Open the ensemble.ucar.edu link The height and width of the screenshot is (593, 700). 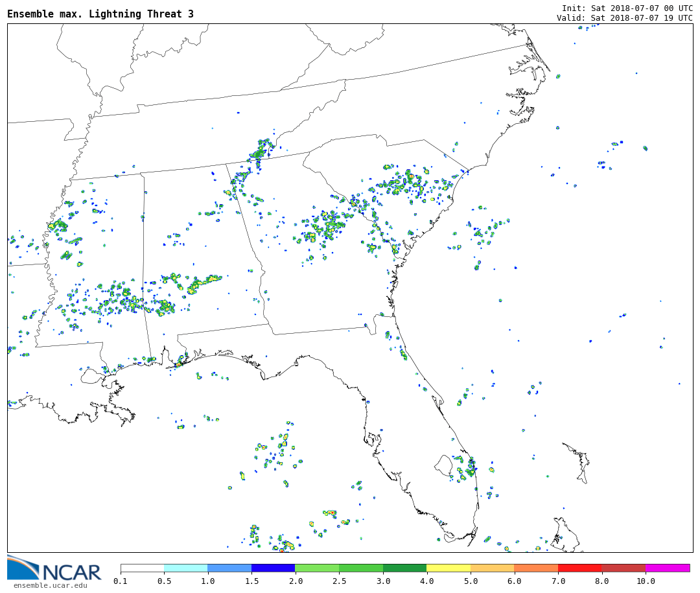click(50, 586)
